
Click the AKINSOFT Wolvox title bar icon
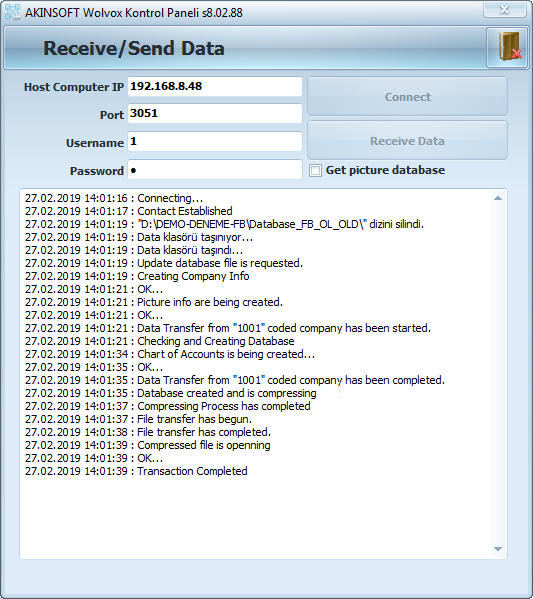pos(13,12)
